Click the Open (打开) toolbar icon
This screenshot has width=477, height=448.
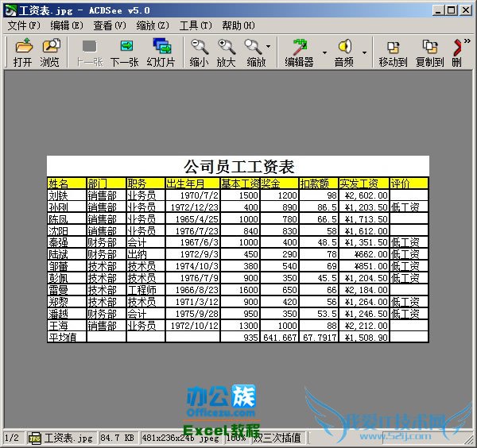tap(23, 46)
